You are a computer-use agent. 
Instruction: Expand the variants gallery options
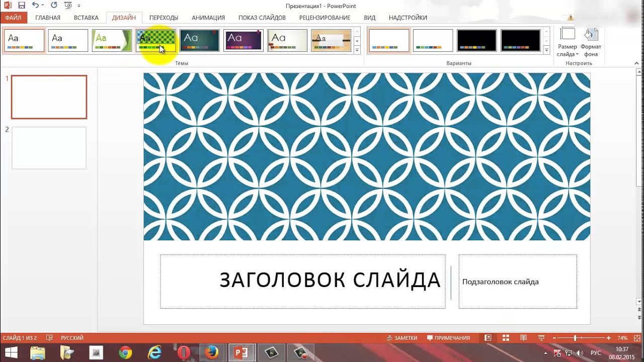coord(546,50)
